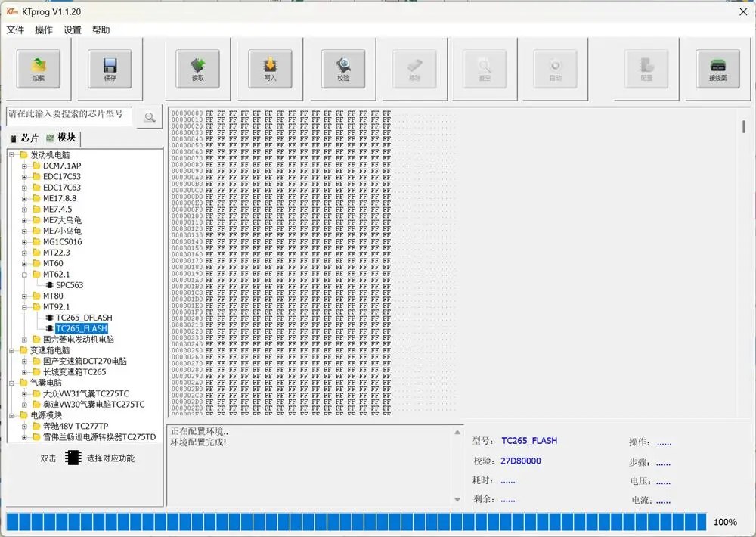
Task: Click the 型号 value TC265_FLASH in the info panel
Action: pyautogui.click(x=529, y=440)
